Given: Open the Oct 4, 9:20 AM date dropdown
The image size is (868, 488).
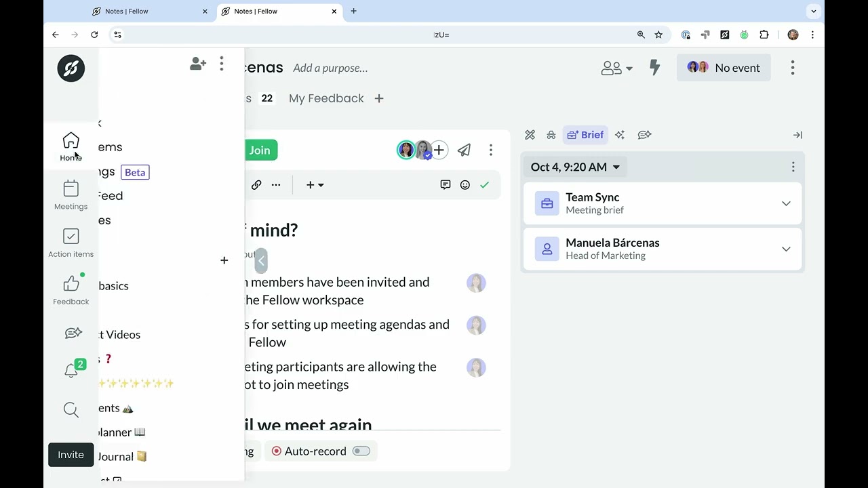Looking at the screenshot, I should click(575, 167).
